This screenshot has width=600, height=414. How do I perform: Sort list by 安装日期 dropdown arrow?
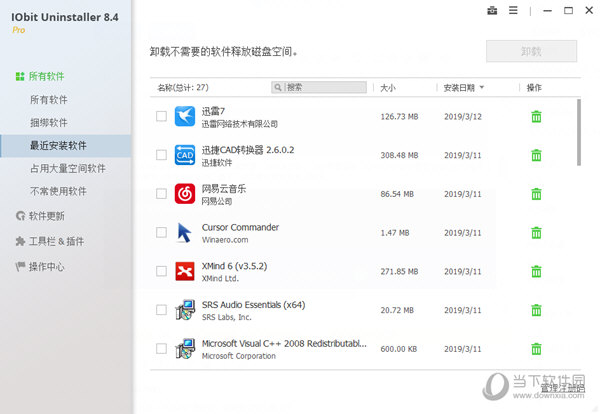482,87
